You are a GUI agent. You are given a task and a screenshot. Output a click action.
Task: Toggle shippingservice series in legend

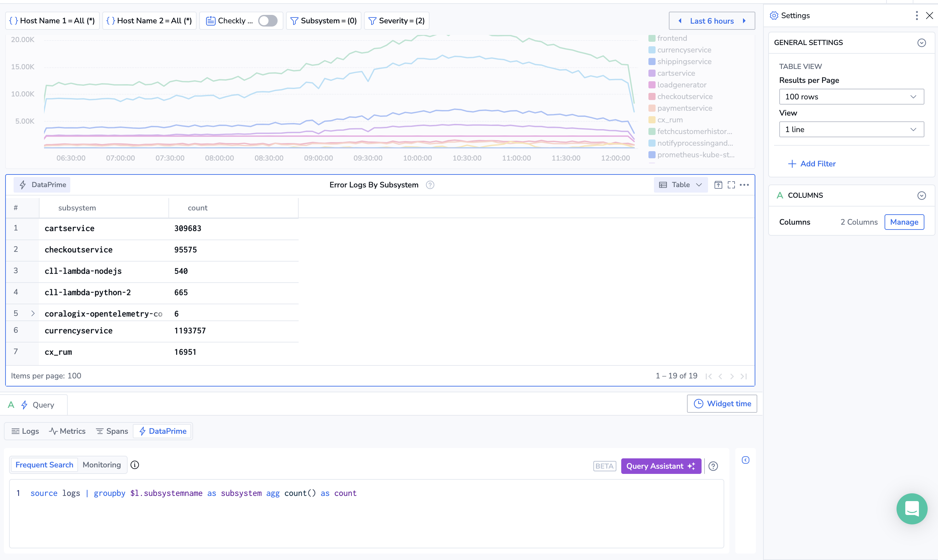680,62
